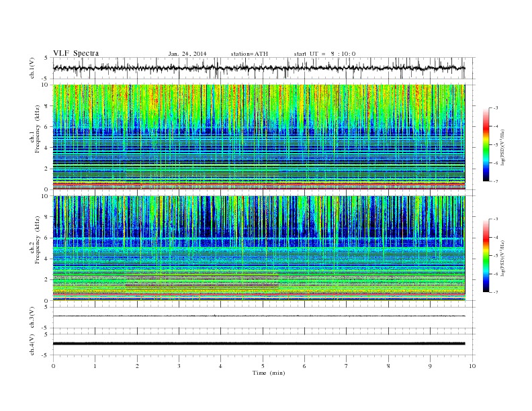The image size is (532, 411).
Task: Click inside the ch.1 spectrogram panel
Action: point(259,137)
